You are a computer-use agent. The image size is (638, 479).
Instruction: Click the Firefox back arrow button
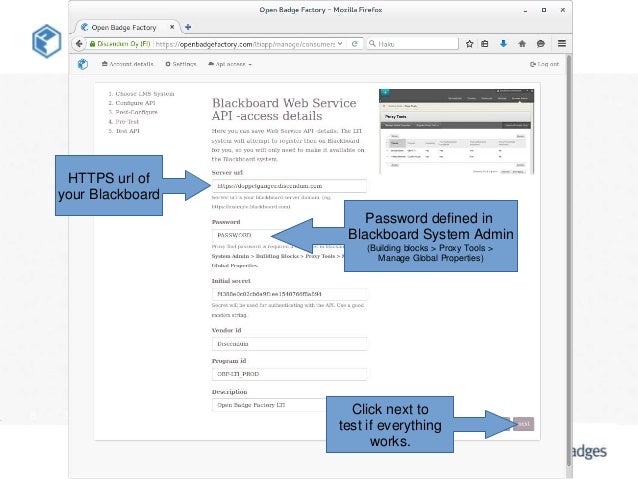click(79, 44)
